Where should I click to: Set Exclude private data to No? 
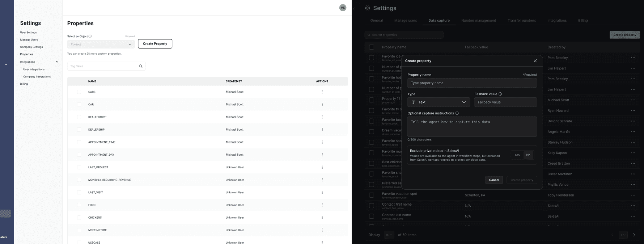pos(528,155)
